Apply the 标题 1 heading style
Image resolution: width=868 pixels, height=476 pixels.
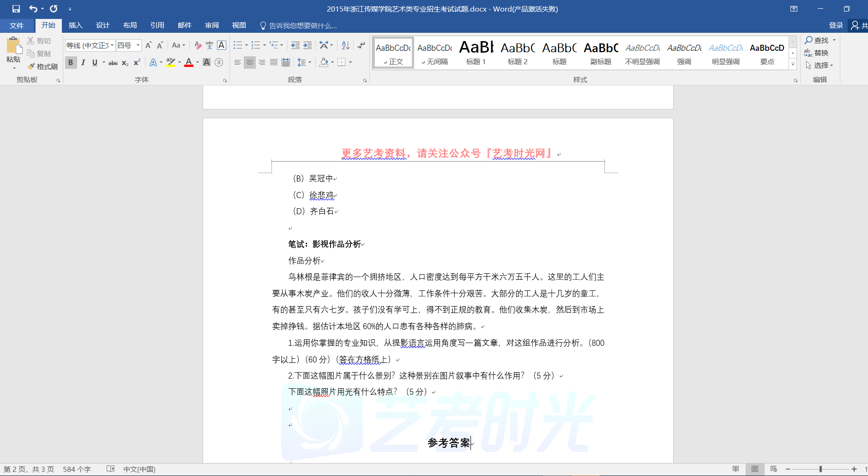pyautogui.click(x=476, y=53)
